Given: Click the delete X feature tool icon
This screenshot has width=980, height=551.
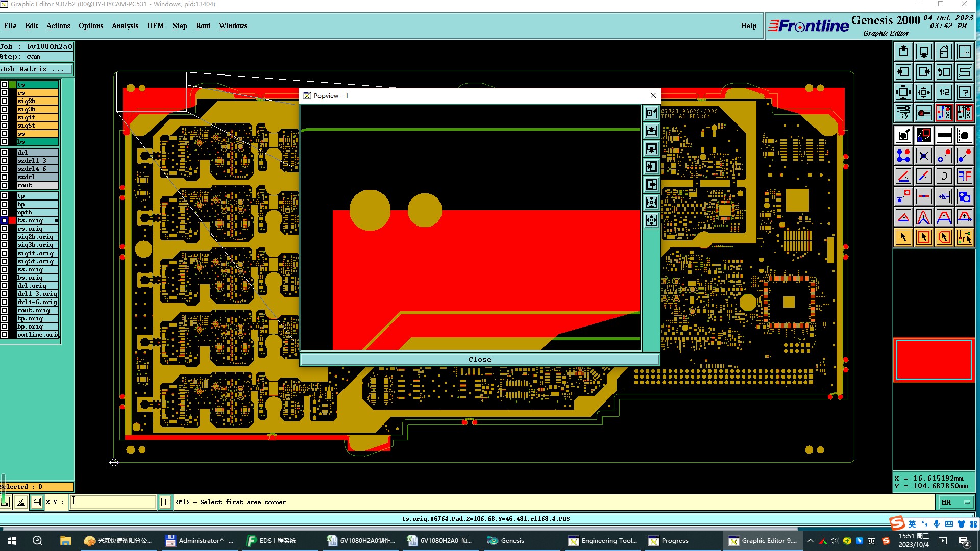Looking at the screenshot, I should pyautogui.click(x=924, y=156).
